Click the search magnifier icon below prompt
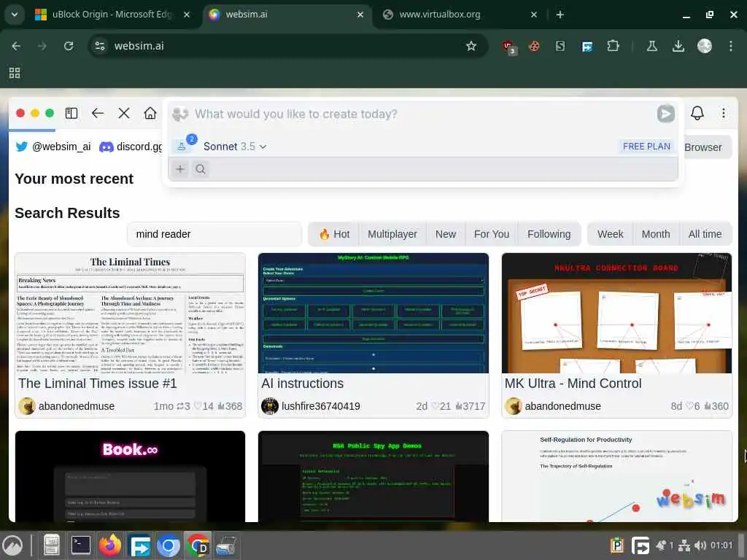 coord(201,169)
